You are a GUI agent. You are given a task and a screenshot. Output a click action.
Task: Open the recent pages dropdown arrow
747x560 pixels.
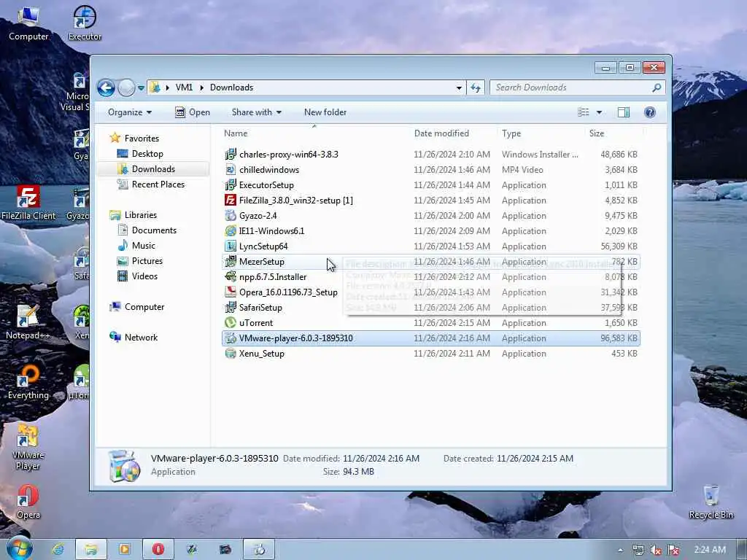pos(141,87)
